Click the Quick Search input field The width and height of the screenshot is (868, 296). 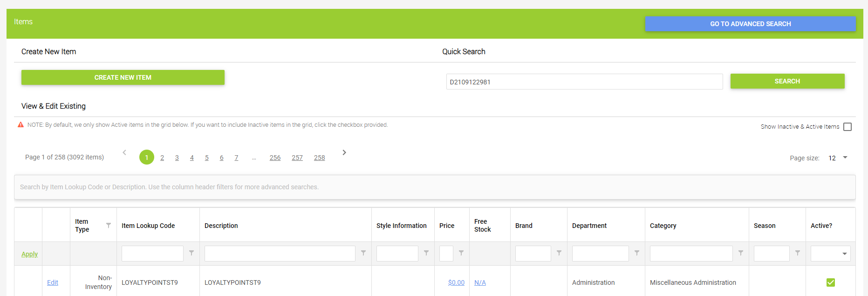pyautogui.click(x=584, y=82)
